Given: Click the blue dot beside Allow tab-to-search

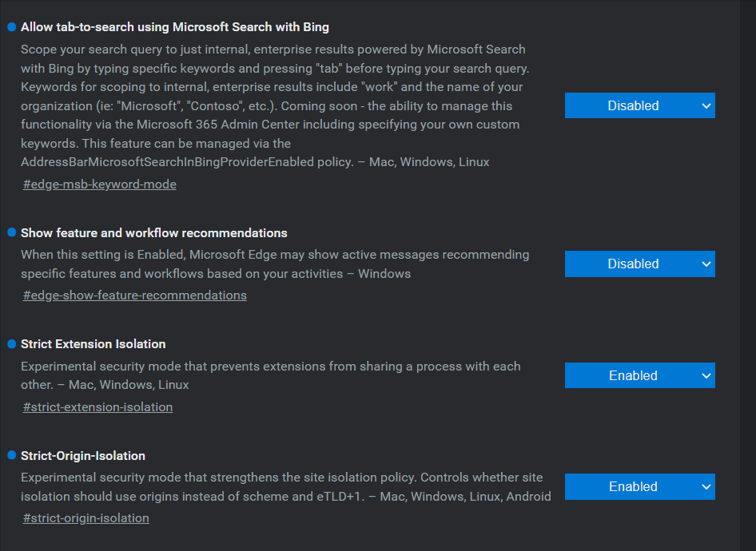Looking at the screenshot, I should pyautogui.click(x=12, y=27).
